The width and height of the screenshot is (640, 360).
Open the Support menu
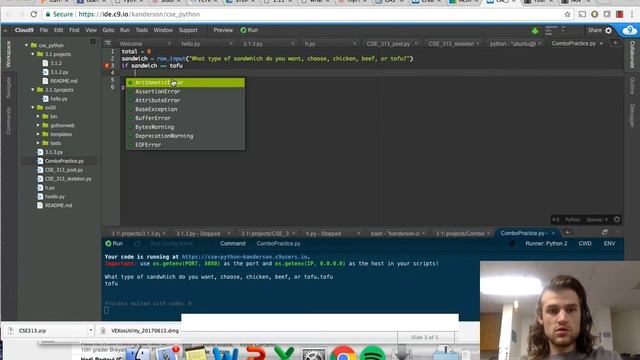click(x=188, y=30)
